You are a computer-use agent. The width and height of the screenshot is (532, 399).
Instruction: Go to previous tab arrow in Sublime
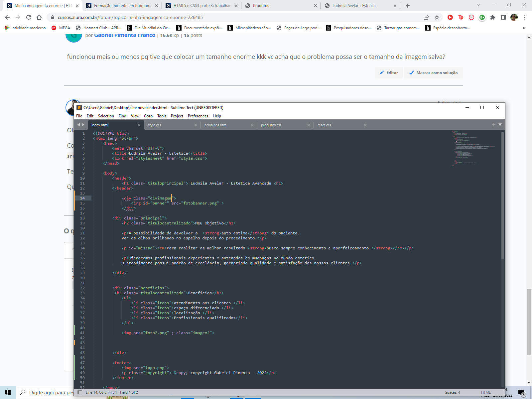(x=78, y=125)
